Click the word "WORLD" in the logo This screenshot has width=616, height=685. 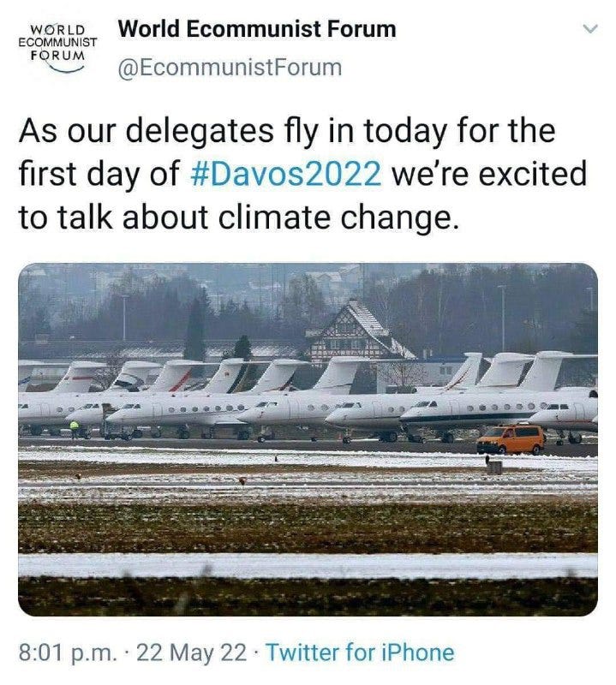click(58, 28)
